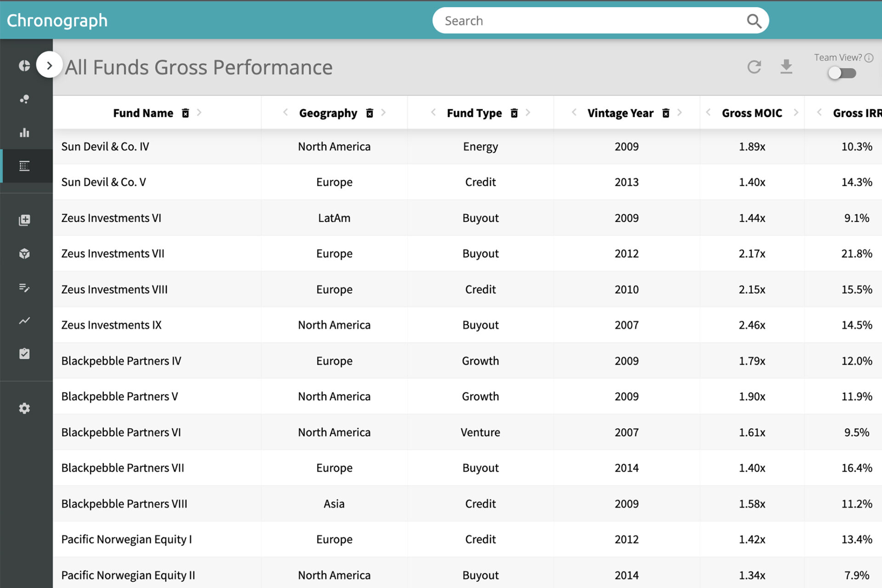Click the right chevron next to Geography header
This screenshot has width=882, height=588.
384,113
